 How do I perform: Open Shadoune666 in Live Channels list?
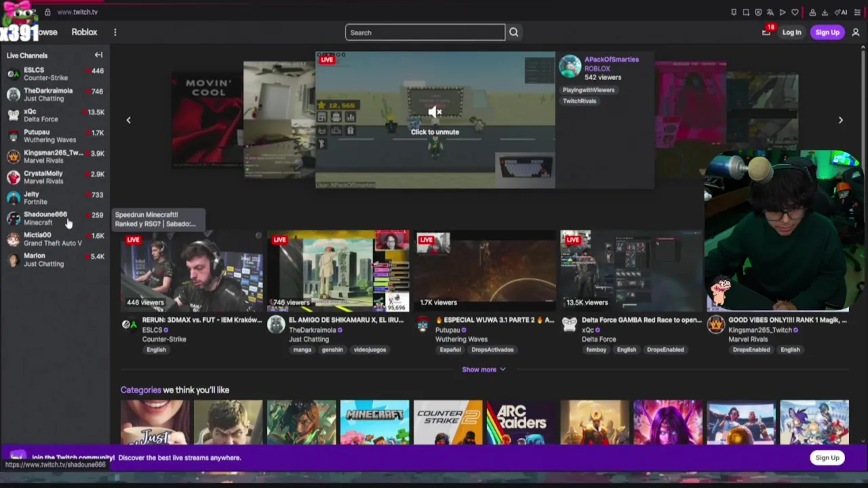tap(56, 218)
